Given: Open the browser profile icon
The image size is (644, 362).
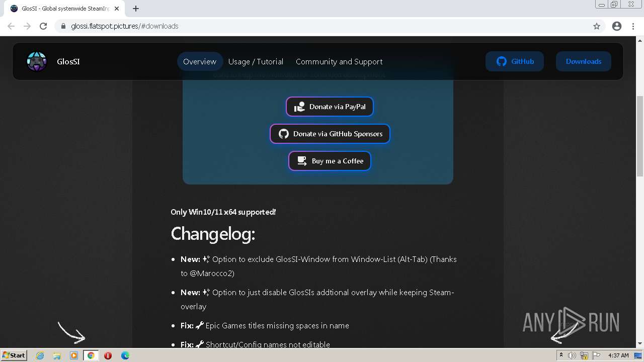Looking at the screenshot, I should point(617,26).
